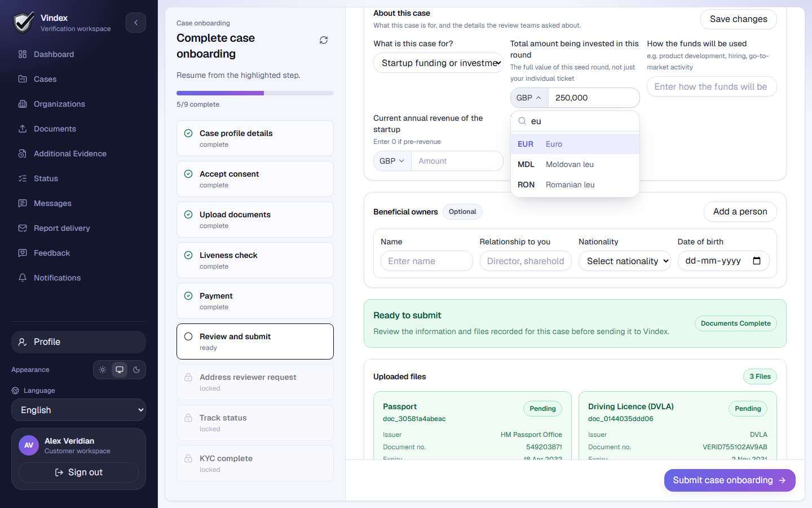Click the Liveness check step check icon

[188, 255]
